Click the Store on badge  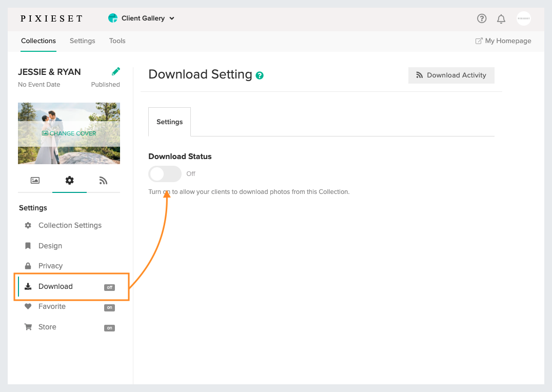point(109,328)
